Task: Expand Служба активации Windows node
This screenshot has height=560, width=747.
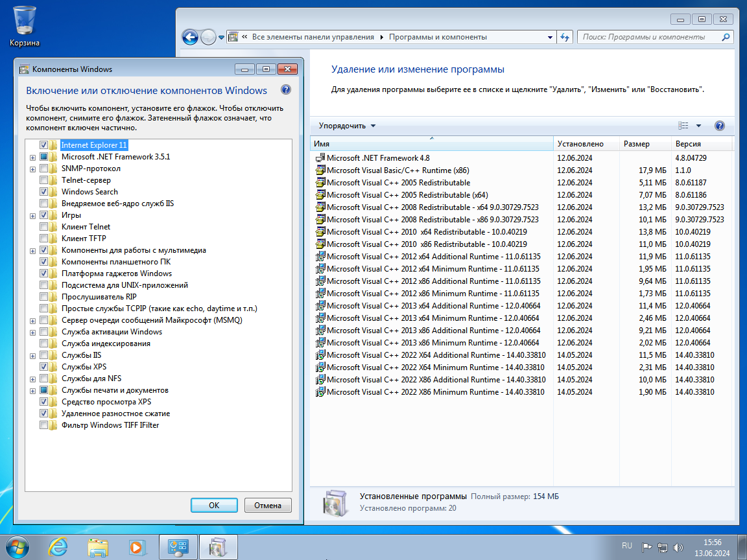Action: coord(33,332)
